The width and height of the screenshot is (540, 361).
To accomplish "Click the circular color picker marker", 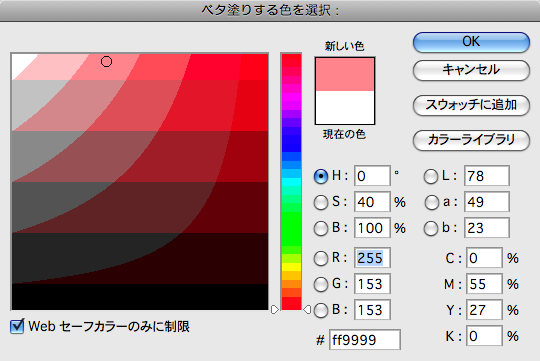I will pyautogui.click(x=106, y=62).
